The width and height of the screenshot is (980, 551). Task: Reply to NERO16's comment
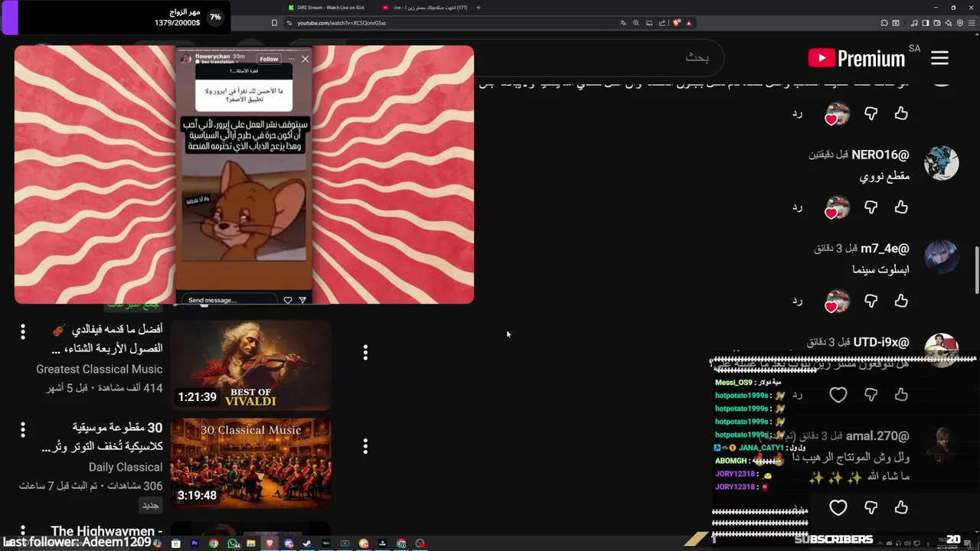click(x=797, y=207)
